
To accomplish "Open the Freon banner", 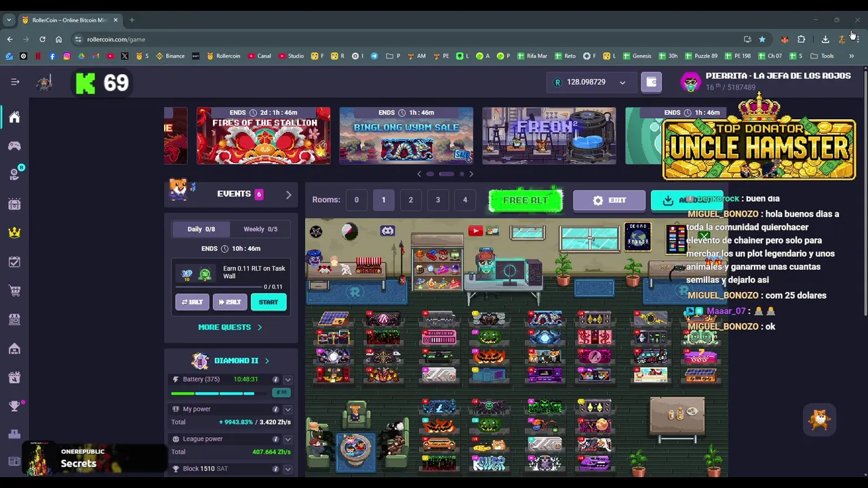I will pos(549,136).
